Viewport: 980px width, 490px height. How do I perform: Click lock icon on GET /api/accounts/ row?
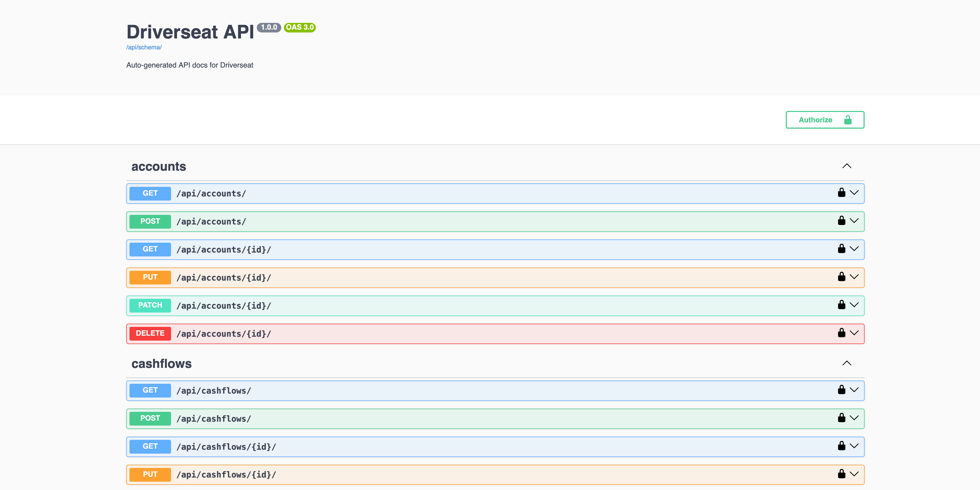841,193
